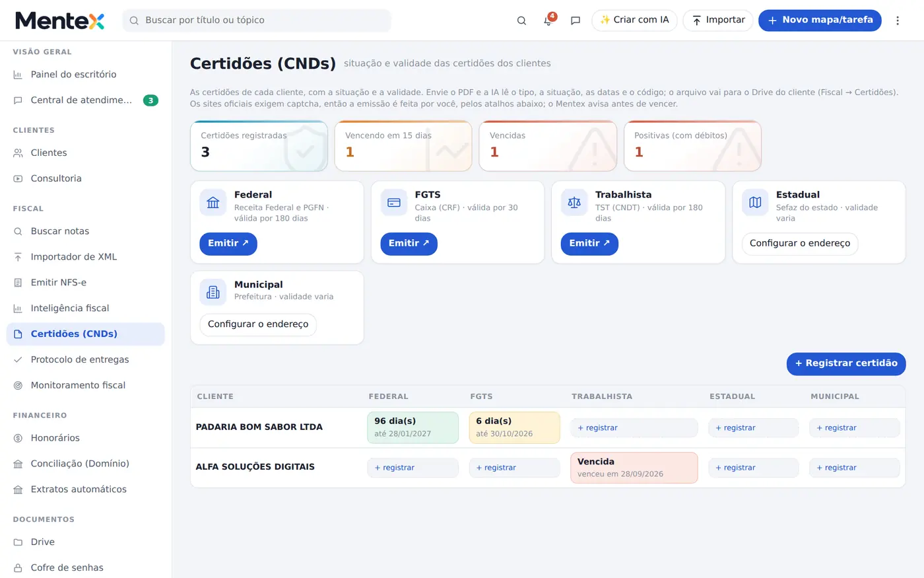Open Padaria Bom Sabor FGTS 6 dia(s) cell

(x=514, y=427)
